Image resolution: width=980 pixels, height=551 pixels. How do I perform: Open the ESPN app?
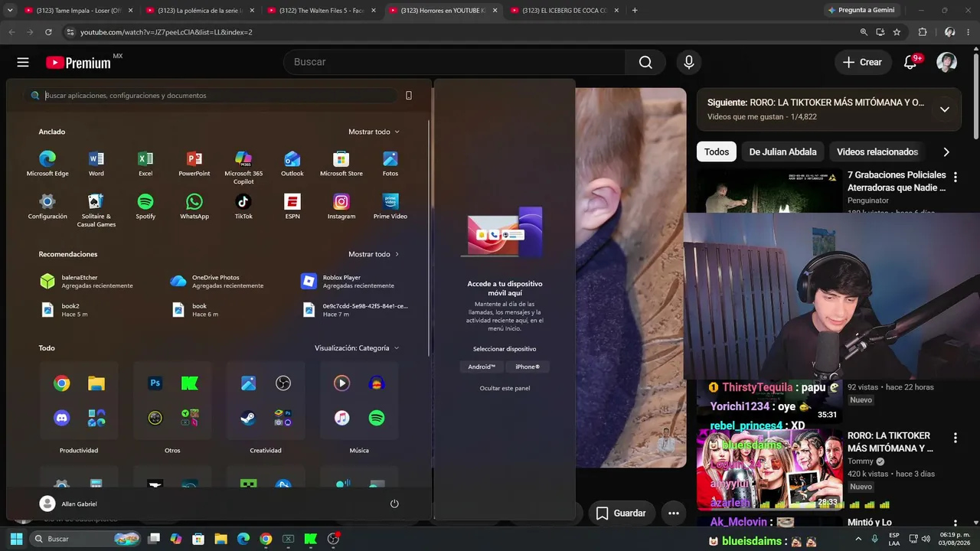tap(292, 207)
